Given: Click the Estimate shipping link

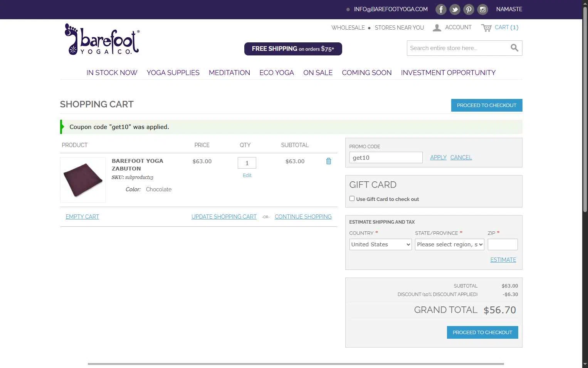Looking at the screenshot, I should pos(503,260).
